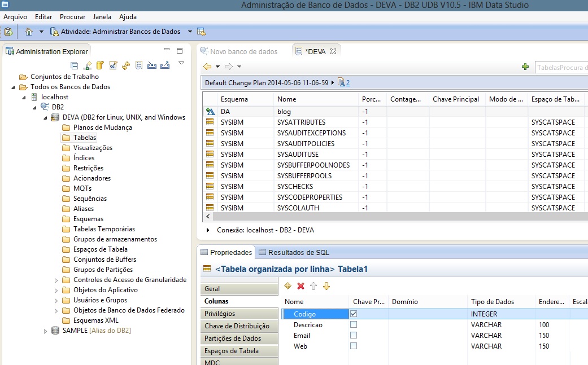588x365 pixels.
Task: Move column down with the yellow down arrow
Action: [326, 287]
